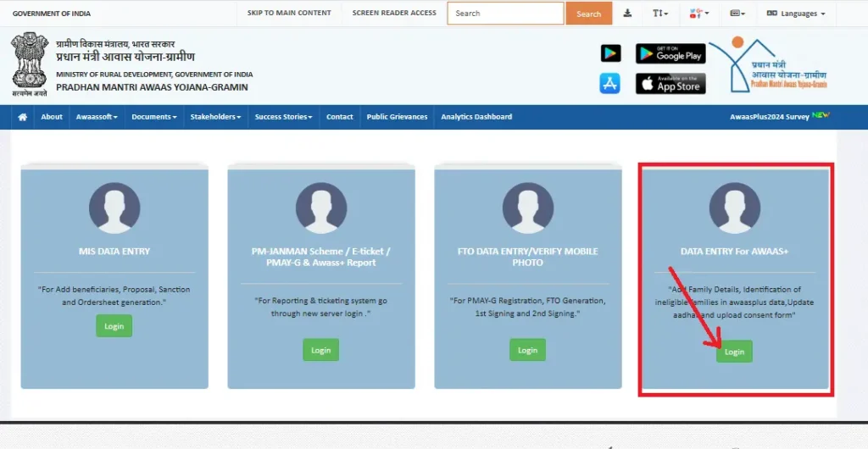The width and height of the screenshot is (868, 449).
Task: Click the user avatar on MIS Data Entry card
Action: [114, 208]
